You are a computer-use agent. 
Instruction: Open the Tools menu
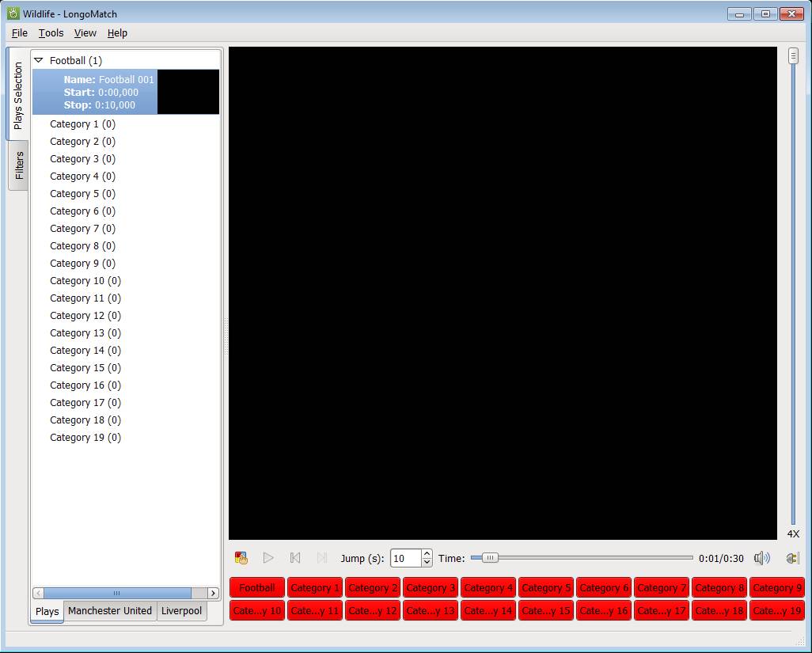(51, 32)
